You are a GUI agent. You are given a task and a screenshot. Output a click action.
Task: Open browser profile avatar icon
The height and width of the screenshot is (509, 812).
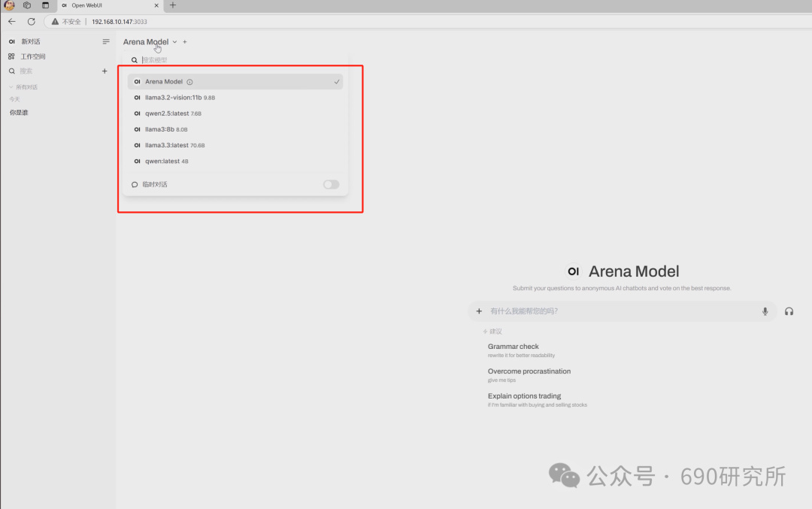coord(9,5)
